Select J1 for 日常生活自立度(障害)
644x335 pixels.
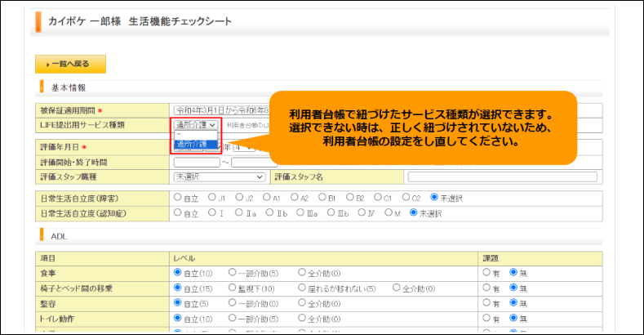coord(212,197)
